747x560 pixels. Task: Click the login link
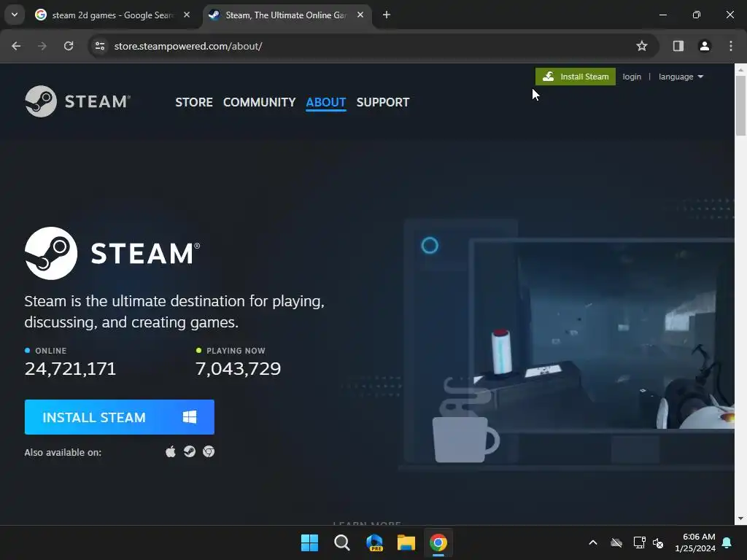pyautogui.click(x=632, y=77)
